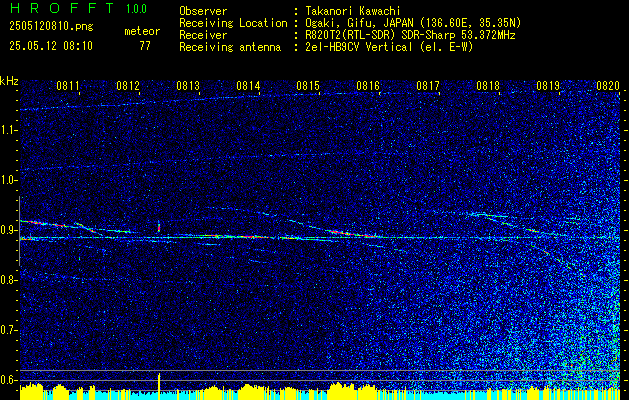Click the meteor count value 77

(145, 46)
